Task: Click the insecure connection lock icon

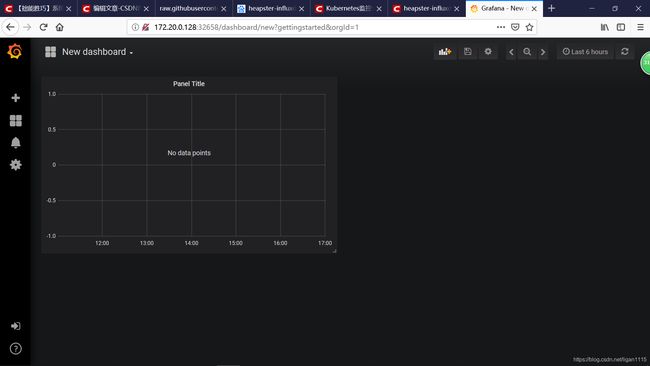Action: [x=145, y=27]
